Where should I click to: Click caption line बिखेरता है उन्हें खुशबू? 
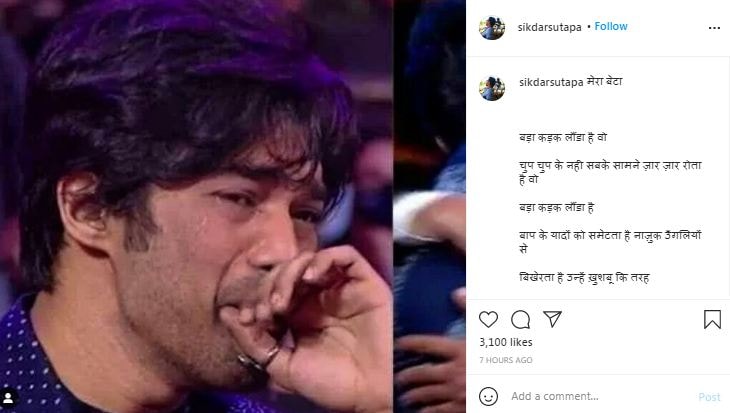pos(584,278)
